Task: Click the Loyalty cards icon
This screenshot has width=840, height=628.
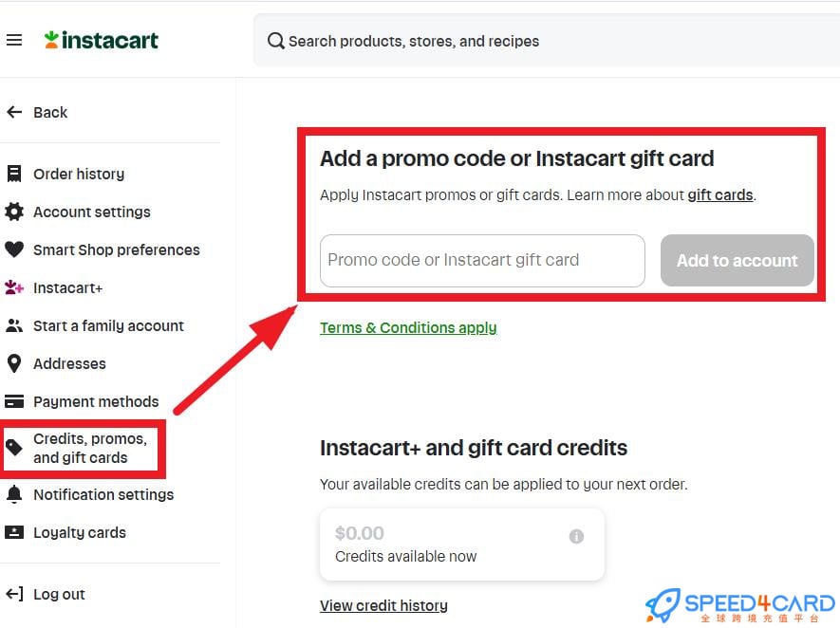Action: pos(15,532)
